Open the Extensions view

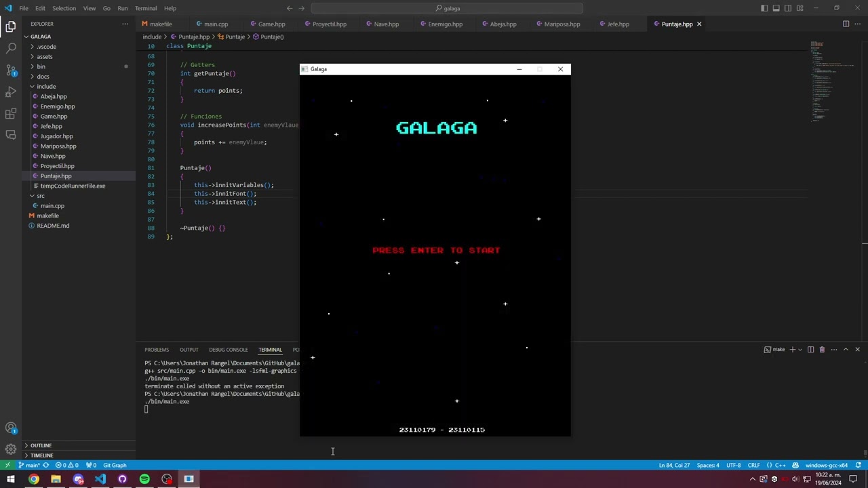pyautogui.click(x=11, y=114)
